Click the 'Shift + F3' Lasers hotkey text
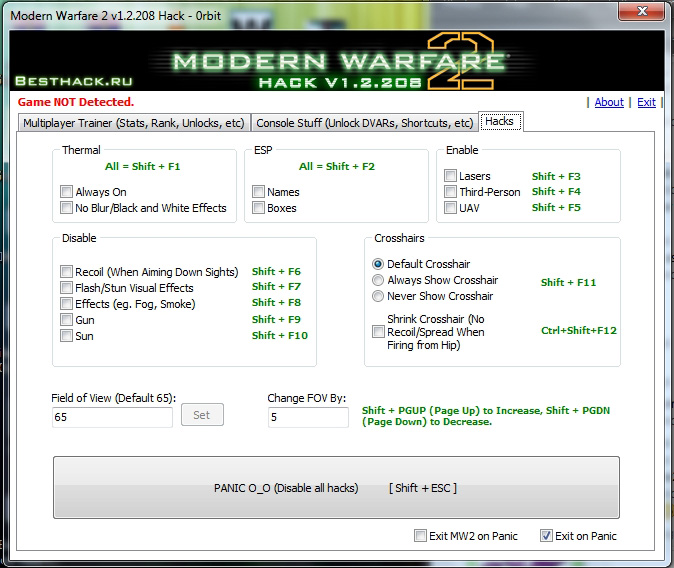 coord(556,176)
